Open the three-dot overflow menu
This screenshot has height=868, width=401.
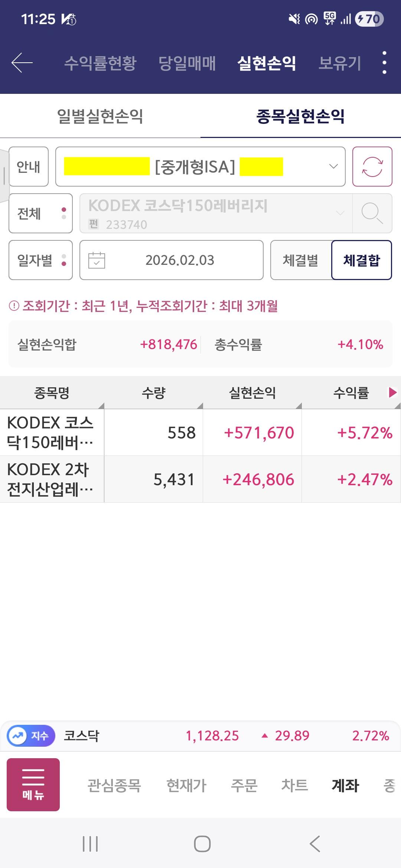pyautogui.click(x=384, y=63)
